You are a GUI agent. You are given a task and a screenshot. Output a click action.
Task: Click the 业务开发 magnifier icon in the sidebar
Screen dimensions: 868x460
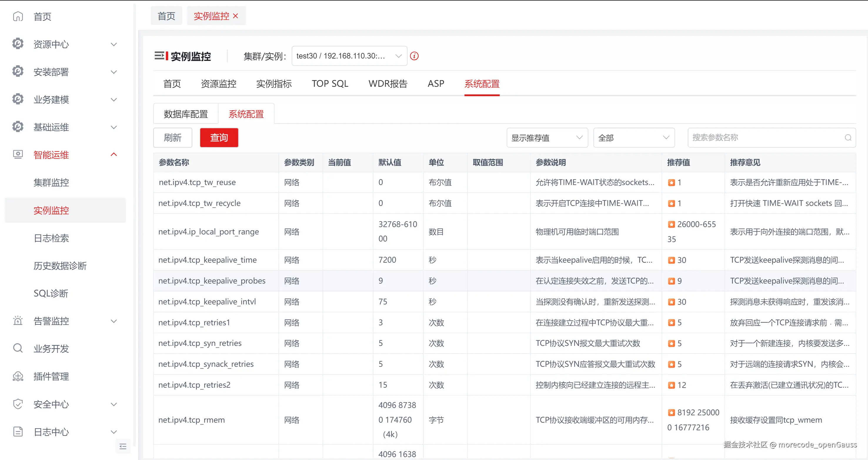click(x=18, y=348)
